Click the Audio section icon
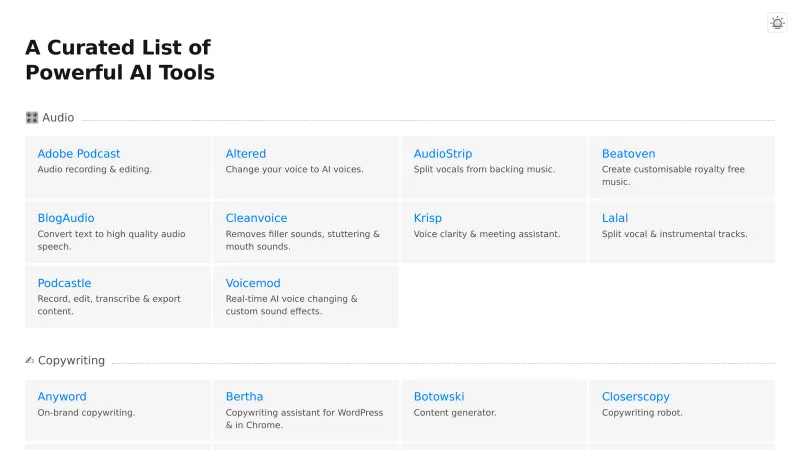800x450 pixels. pos(32,118)
